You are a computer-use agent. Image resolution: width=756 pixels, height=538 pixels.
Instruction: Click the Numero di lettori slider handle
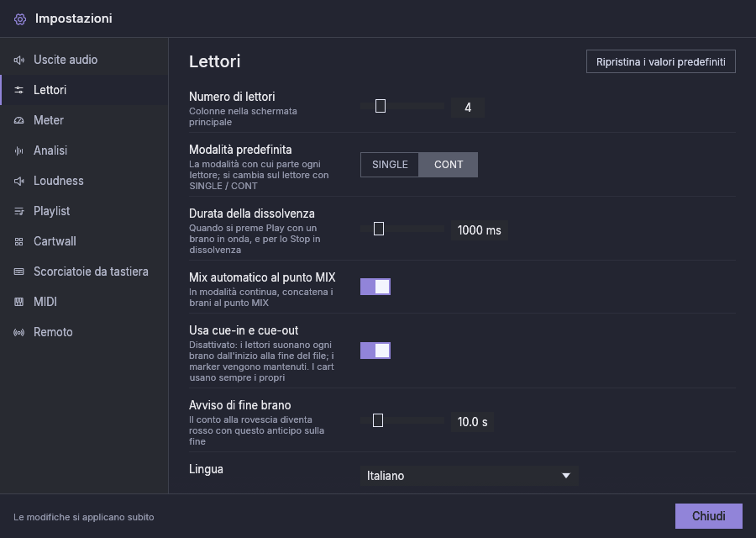click(x=381, y=106)
